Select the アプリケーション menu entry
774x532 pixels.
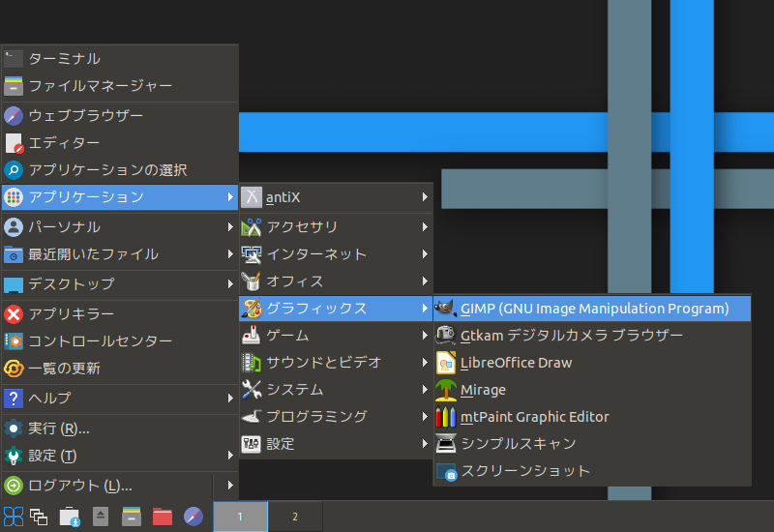pyautogui.click(x=120, y=197)
